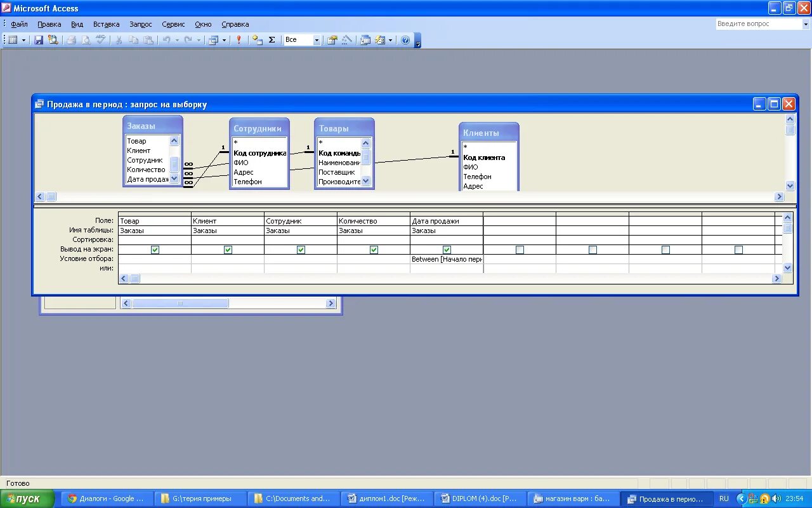This screenshot has height=508, width=812.
Task: Click the File search icon
Action: [53, 40]
